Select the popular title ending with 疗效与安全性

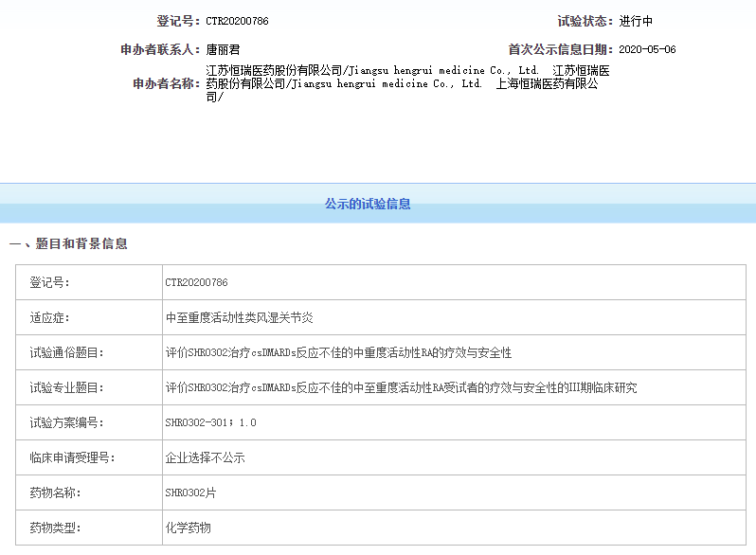[338, 353]
